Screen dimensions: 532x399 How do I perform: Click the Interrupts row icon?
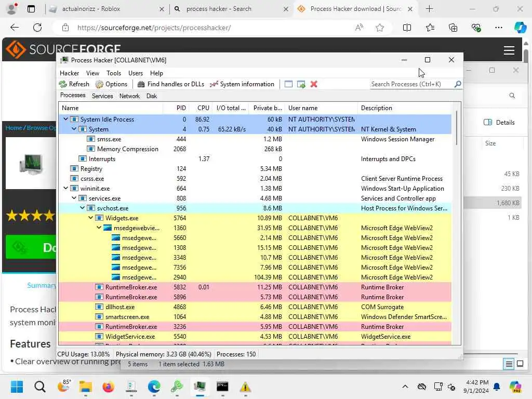pyautogui.click(x=83, y=159)
